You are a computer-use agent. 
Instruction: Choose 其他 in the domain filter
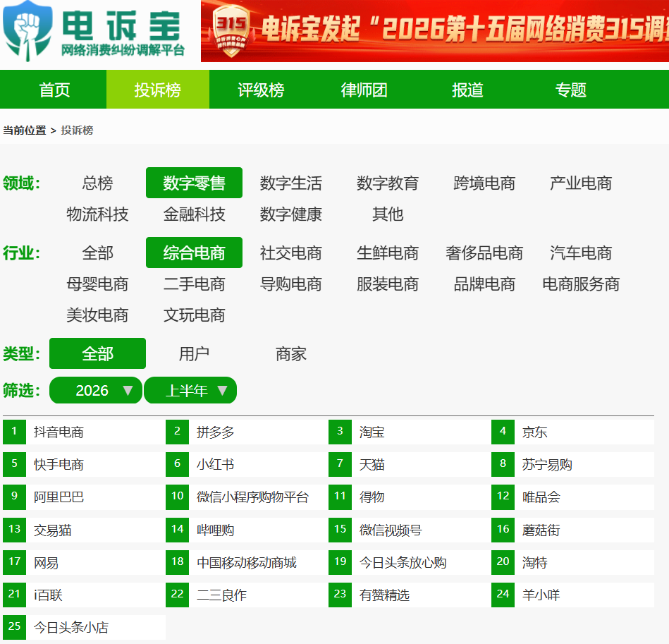[388, 214]
